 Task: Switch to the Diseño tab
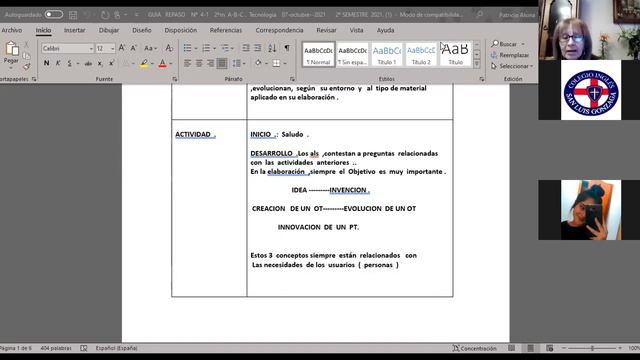pyautogui.click(x=142, y=30)
